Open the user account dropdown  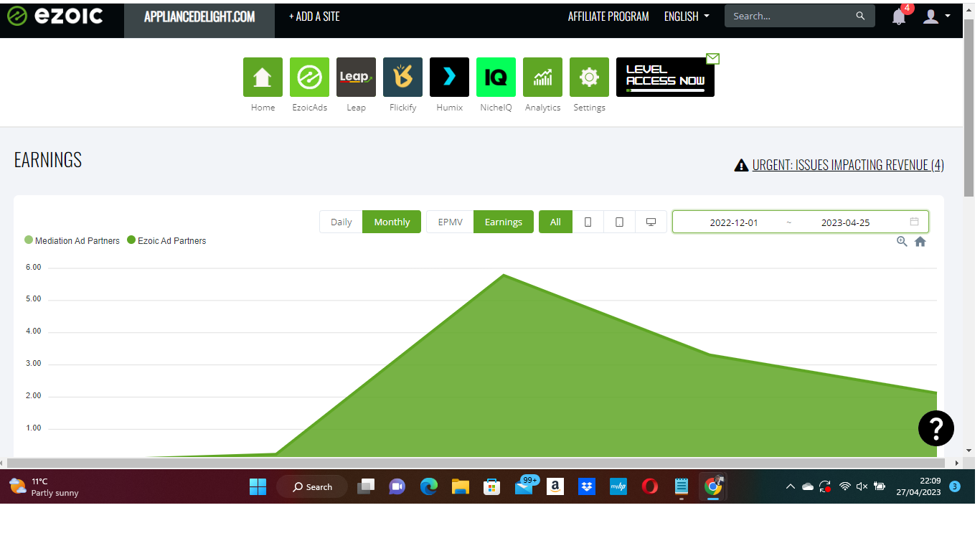click(x=936, y=17)
